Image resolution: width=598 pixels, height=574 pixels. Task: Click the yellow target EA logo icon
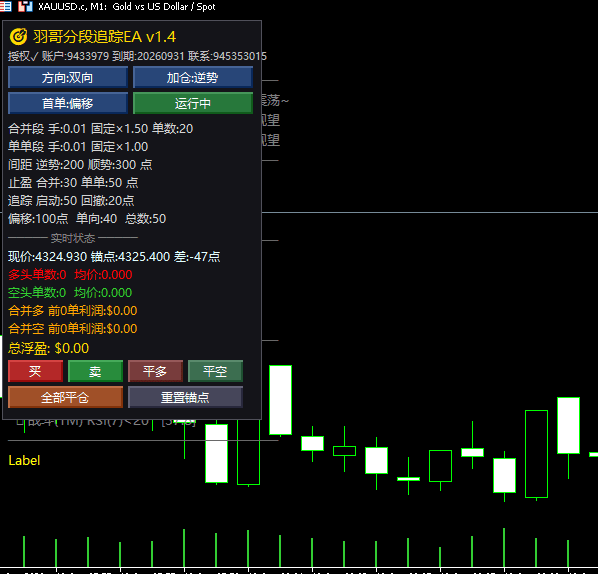(18, 37)
